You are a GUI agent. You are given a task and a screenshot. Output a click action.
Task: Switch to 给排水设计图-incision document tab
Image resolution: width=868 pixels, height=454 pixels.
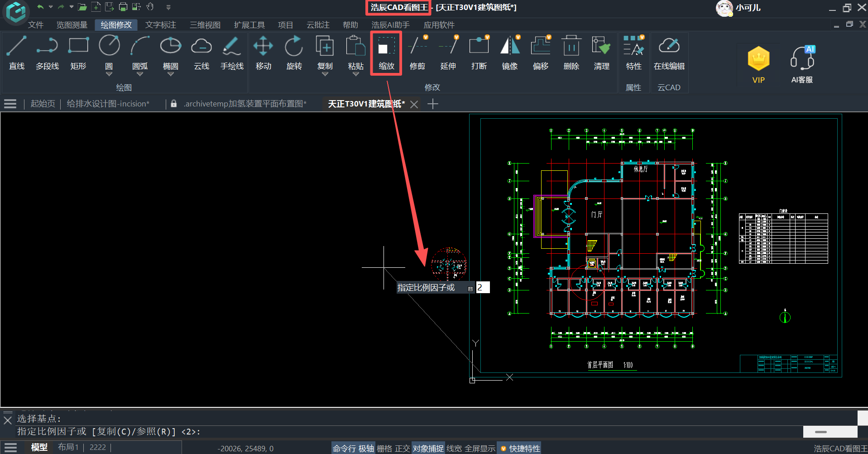pos(108,104)
